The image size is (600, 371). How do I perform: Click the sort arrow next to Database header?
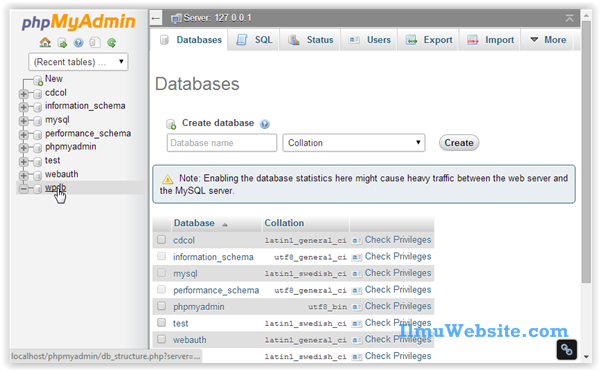point(225,225)
